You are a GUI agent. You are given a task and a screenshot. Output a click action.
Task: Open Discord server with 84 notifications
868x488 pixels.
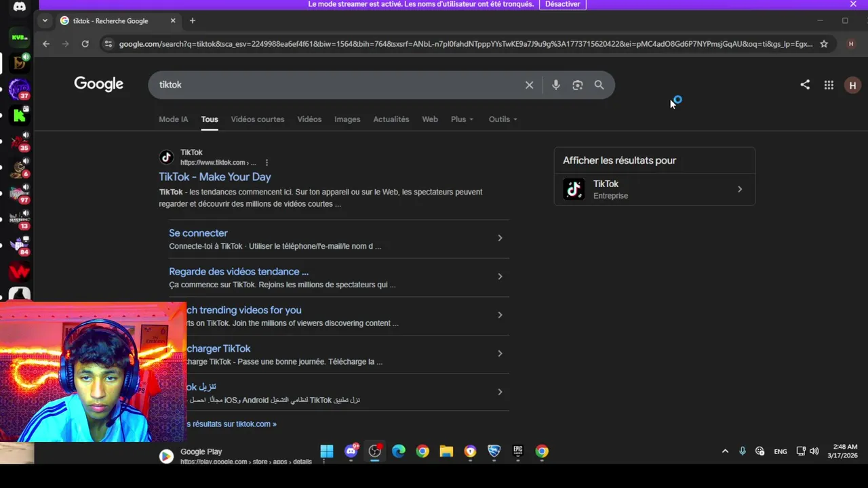[20, 247]
